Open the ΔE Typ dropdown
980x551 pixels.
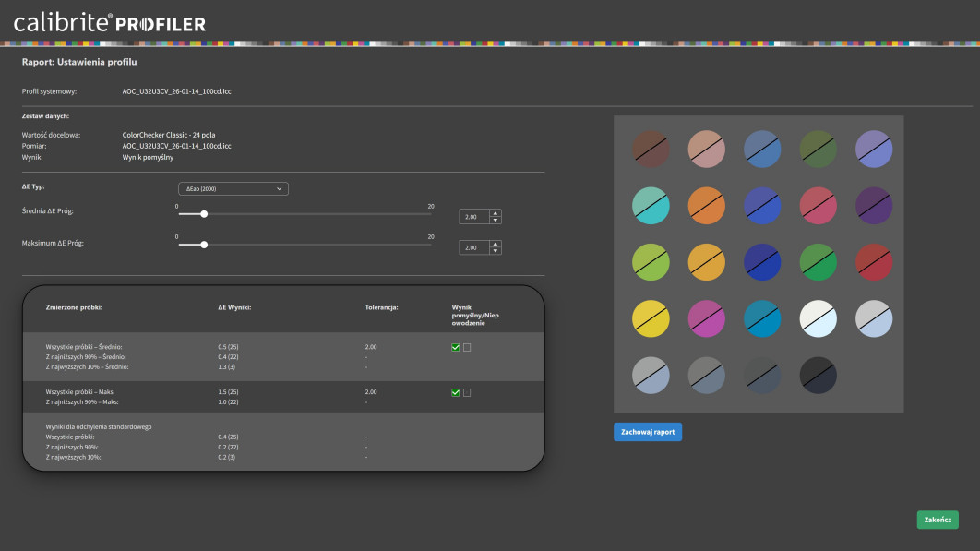tap(235, 188)
